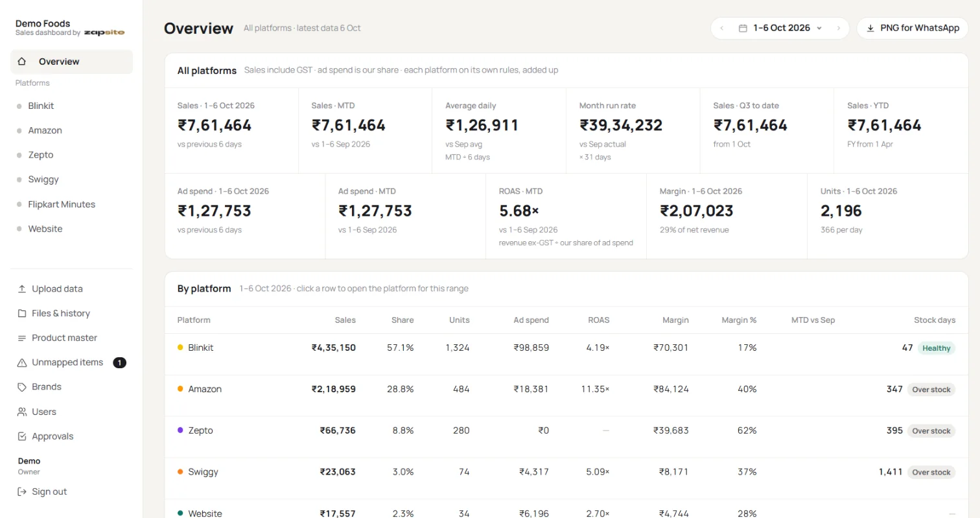Click the Zepto row in platform table
Image resolution: width=980 pixels, height=518 pixels.
[x=566, y=438]
